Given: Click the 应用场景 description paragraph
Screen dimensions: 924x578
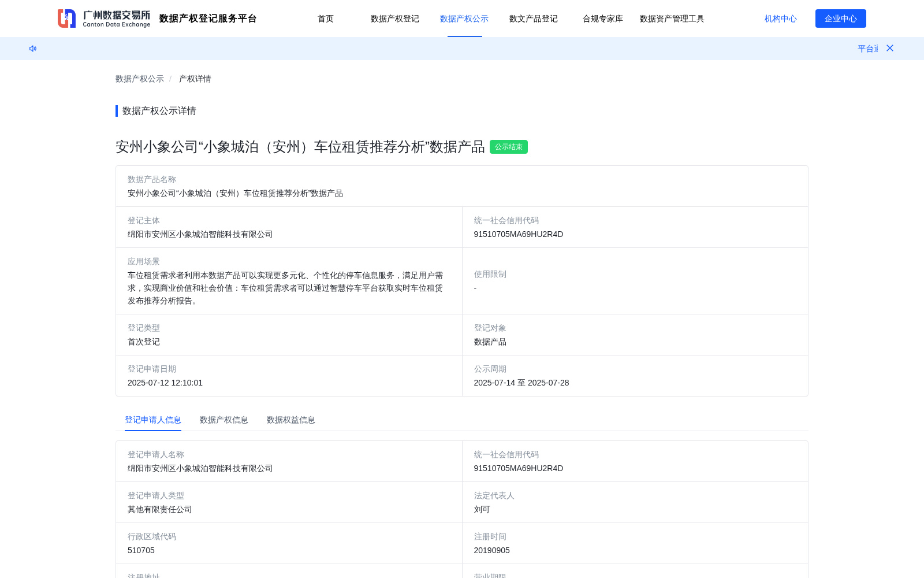Looking at the screenshot, I should tap(285, 288).
